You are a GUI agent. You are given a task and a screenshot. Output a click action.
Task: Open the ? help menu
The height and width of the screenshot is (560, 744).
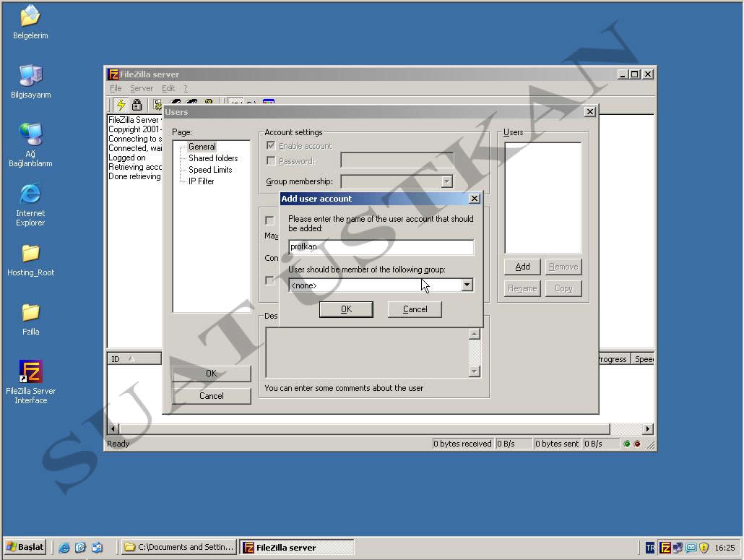click(x=186, y=88)
